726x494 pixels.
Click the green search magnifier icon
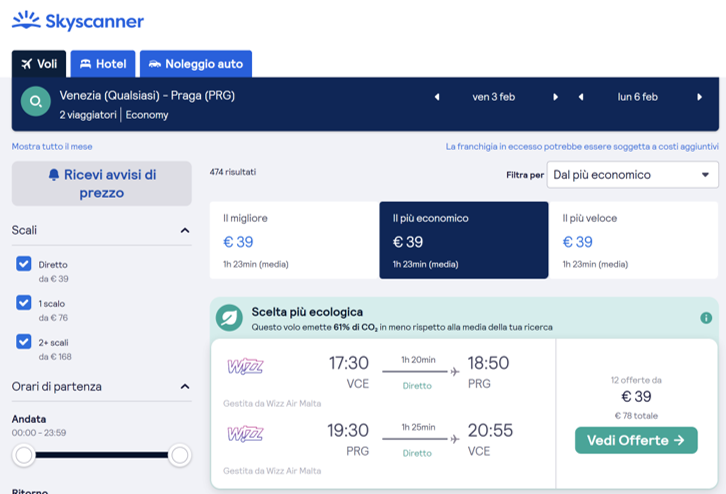coord(36,102)
